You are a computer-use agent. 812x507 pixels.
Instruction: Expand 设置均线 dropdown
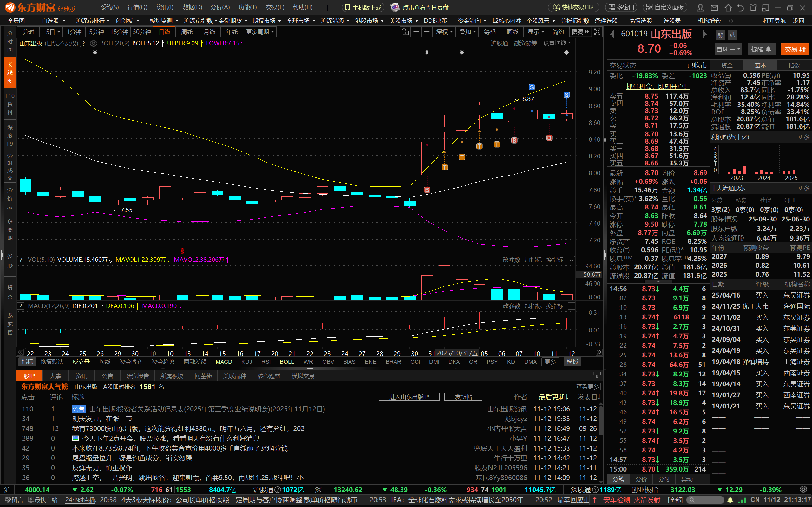click(x=557, y=43)
